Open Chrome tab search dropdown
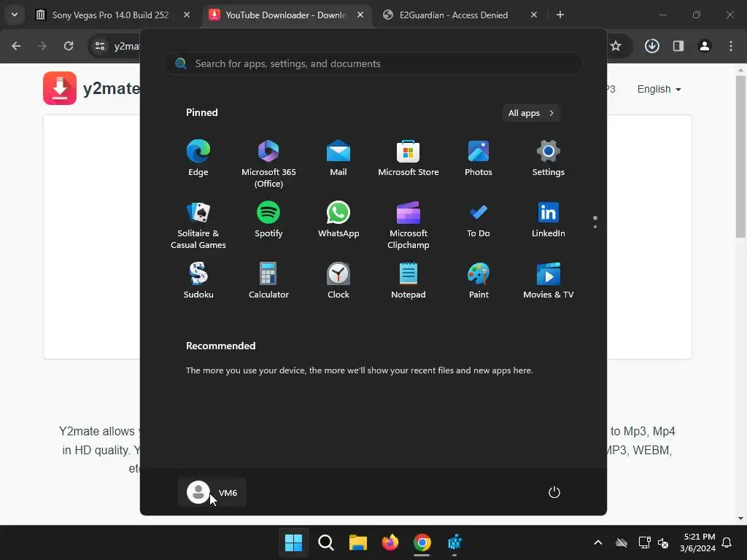Image resolution: width=747 pixels, height=560 pixels. [x=15, y=15]
